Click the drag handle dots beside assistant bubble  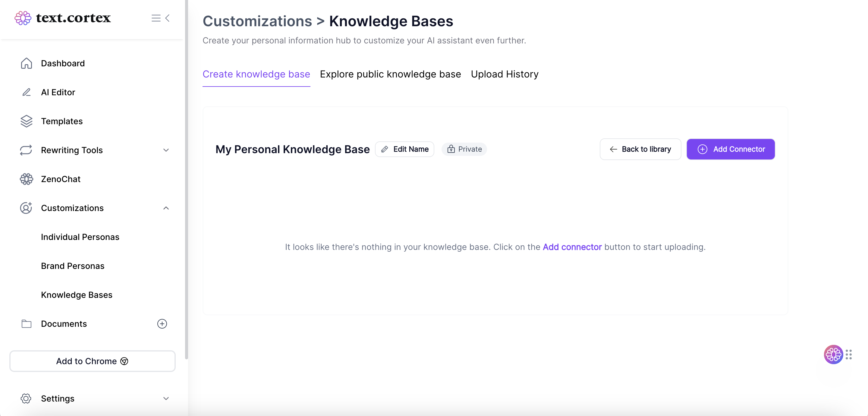(849, 354)
